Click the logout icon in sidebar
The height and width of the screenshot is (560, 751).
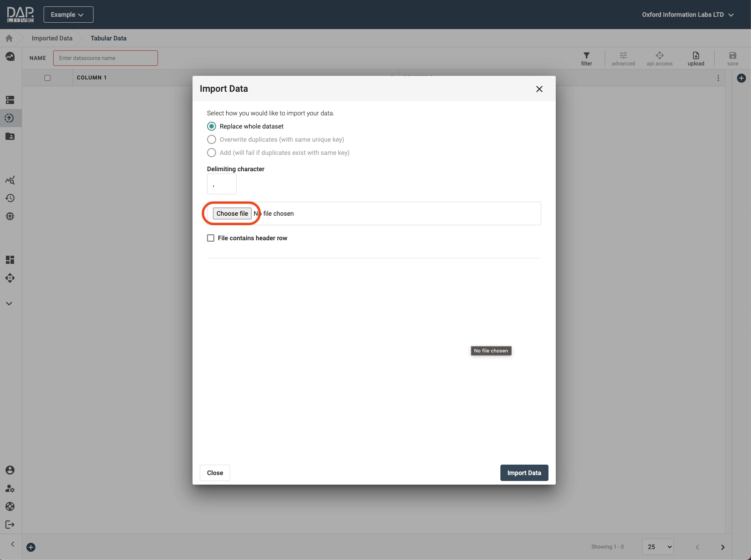click(x=10, y=525)
